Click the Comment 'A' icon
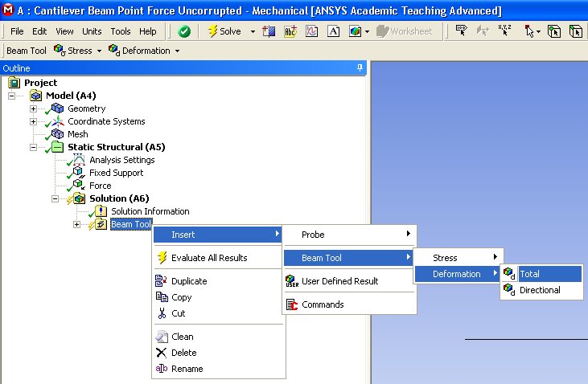588x384 pixels. (333, 31)
